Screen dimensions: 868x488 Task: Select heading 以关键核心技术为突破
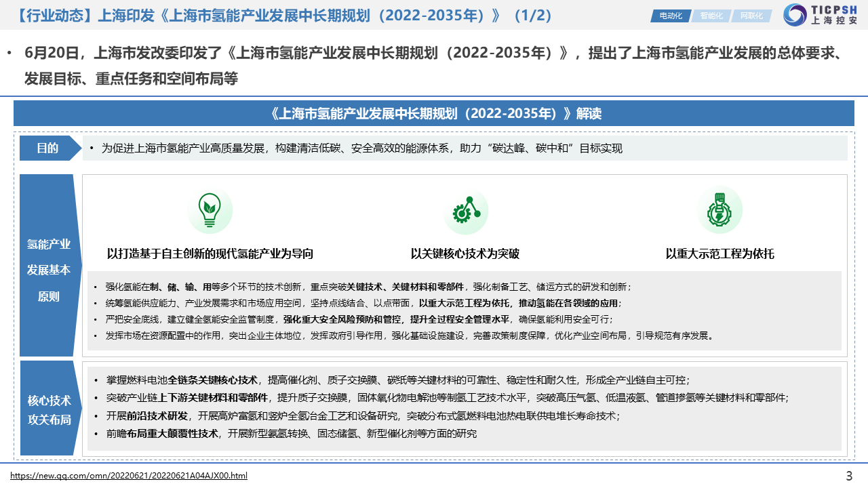465,254
